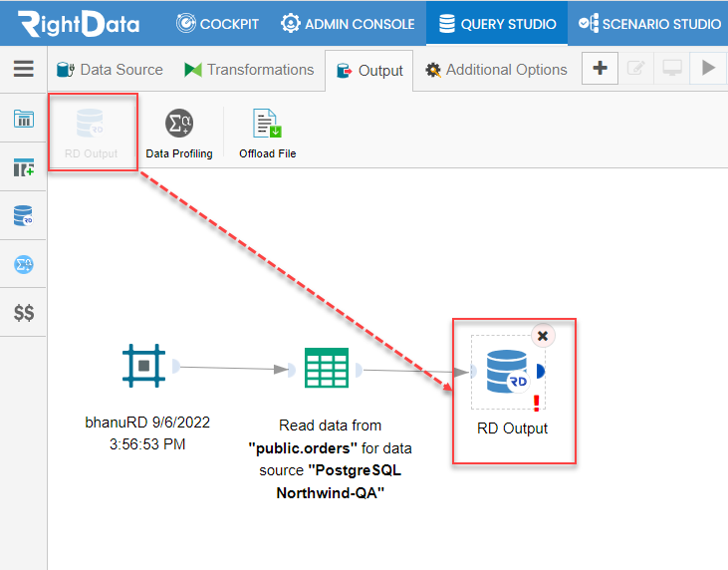Click the add column icon in sidebar

point(23,167)
